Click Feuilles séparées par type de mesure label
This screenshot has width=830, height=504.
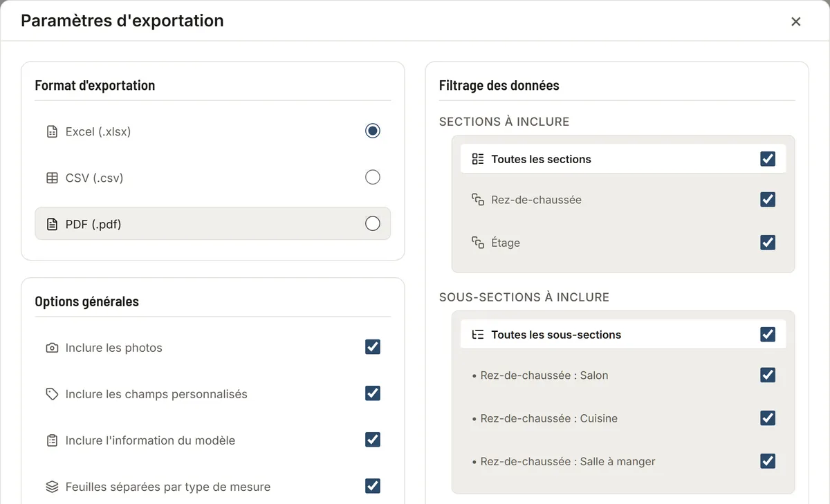click(168, 487)
